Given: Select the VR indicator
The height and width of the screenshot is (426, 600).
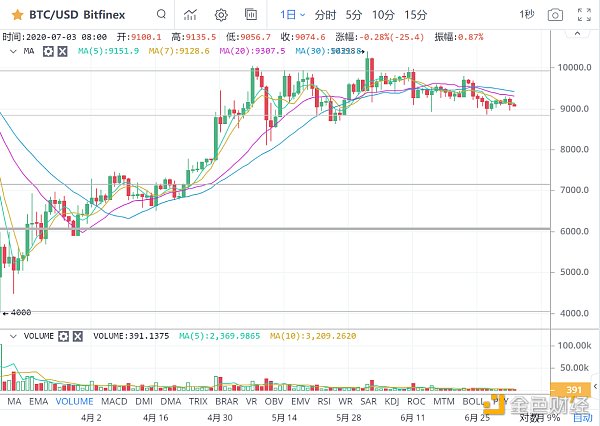Looking at the screenshot, I should click(x=251, y=402).
